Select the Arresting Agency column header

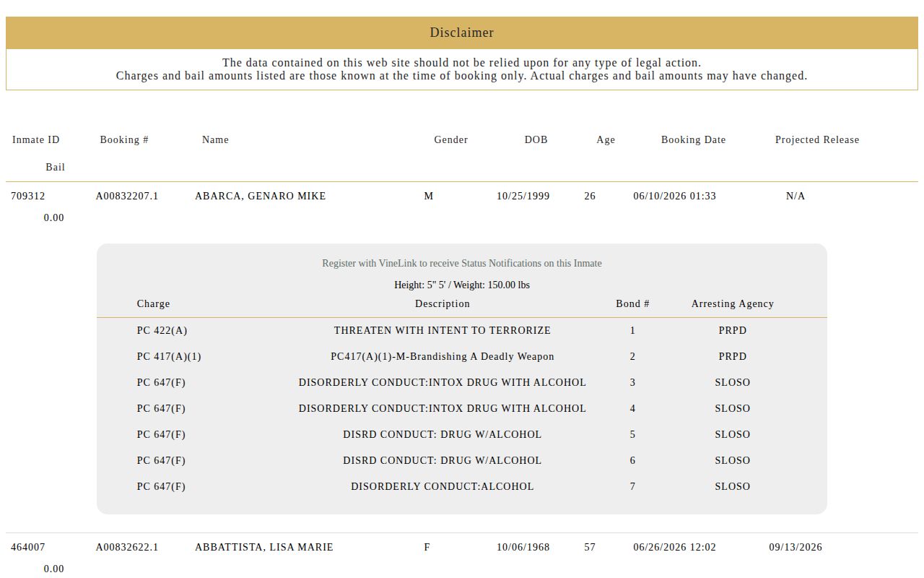[x=733, y=303]
